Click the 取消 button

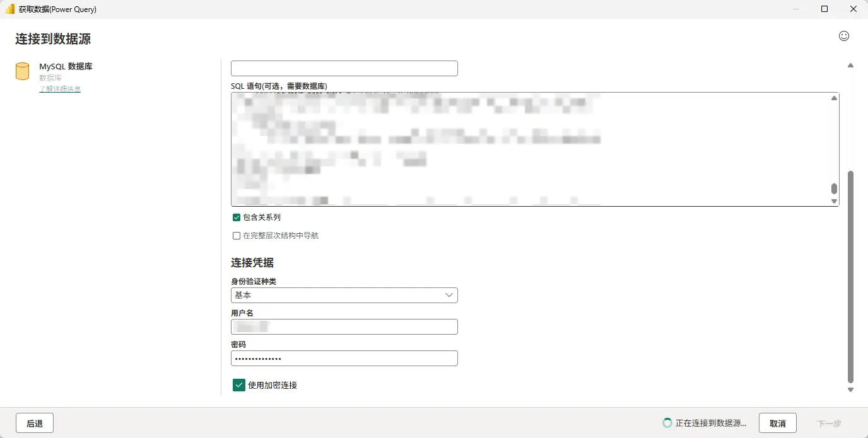(778, 424)
